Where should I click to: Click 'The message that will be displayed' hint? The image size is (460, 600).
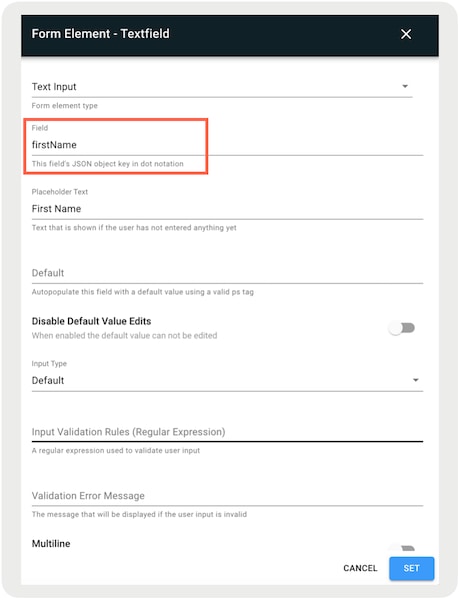(139, 514)
